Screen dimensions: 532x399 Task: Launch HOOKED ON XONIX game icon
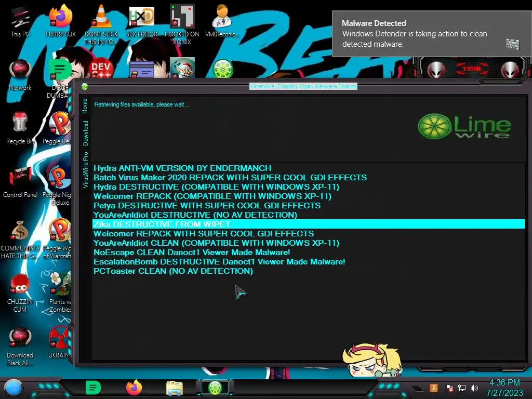tap(182, 24)
